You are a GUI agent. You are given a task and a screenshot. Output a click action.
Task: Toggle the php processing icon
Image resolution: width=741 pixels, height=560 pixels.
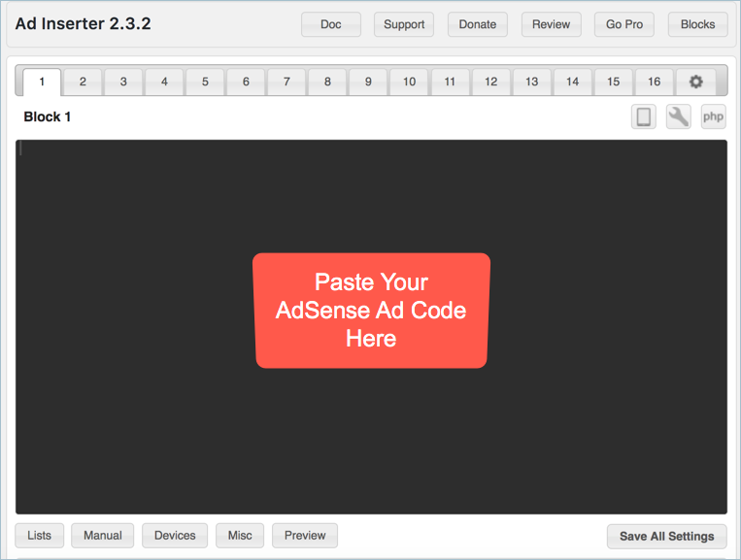click(714, 117)
